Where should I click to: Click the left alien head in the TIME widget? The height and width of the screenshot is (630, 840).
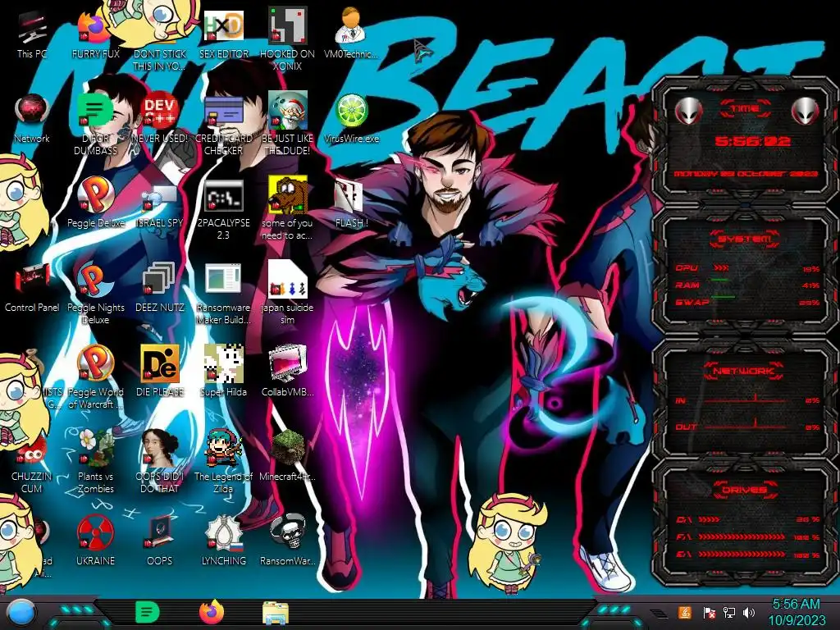(689, 111)
